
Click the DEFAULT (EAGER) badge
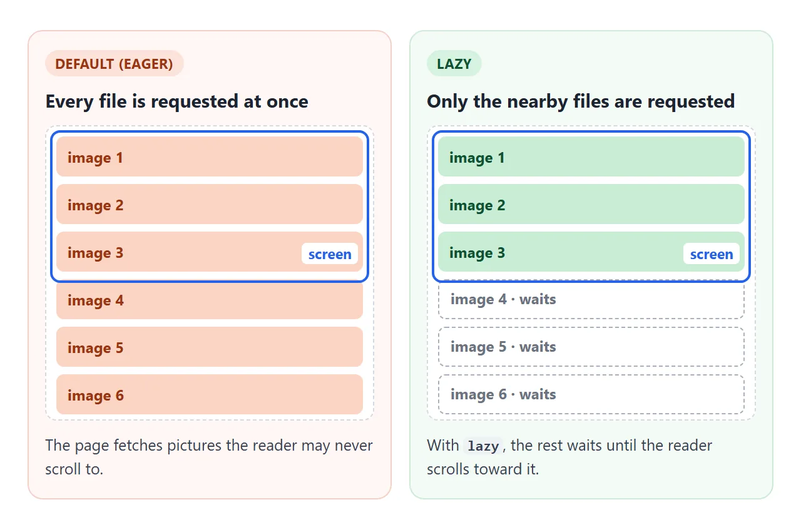point(114,64)
